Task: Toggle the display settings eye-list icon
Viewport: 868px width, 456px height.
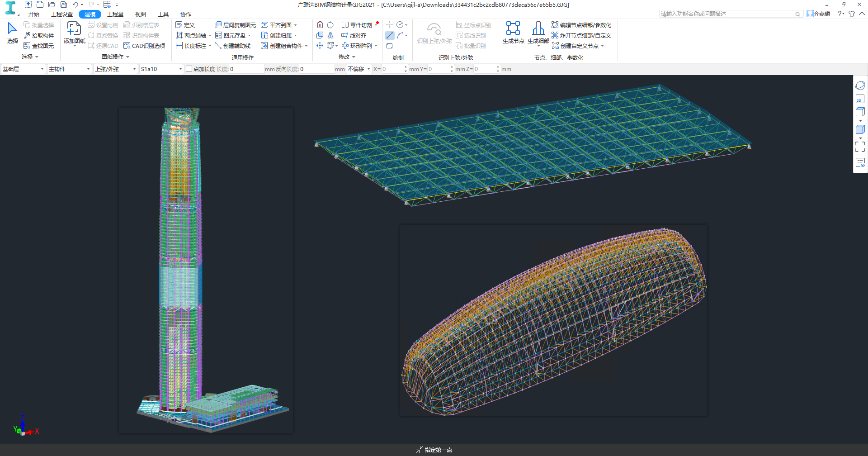Action: tap(859, 162)
